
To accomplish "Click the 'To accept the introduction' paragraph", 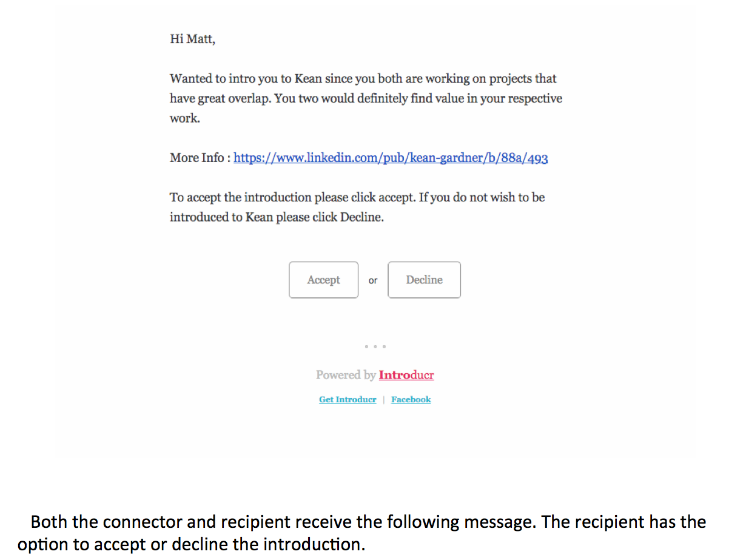I will click(x=357, y=207).
